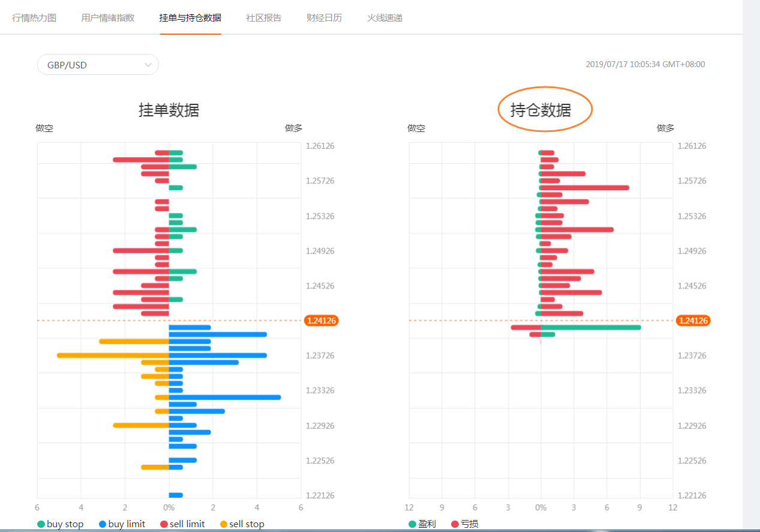Image resolution: width=760 pixels, height=532 pixels.
Task: Click the 1.26126 label on 挂单数据 axis
Action: pos(320,146)
